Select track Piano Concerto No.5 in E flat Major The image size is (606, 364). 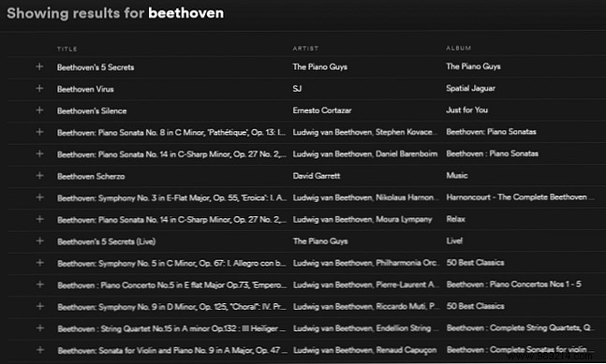pos(172,285)
